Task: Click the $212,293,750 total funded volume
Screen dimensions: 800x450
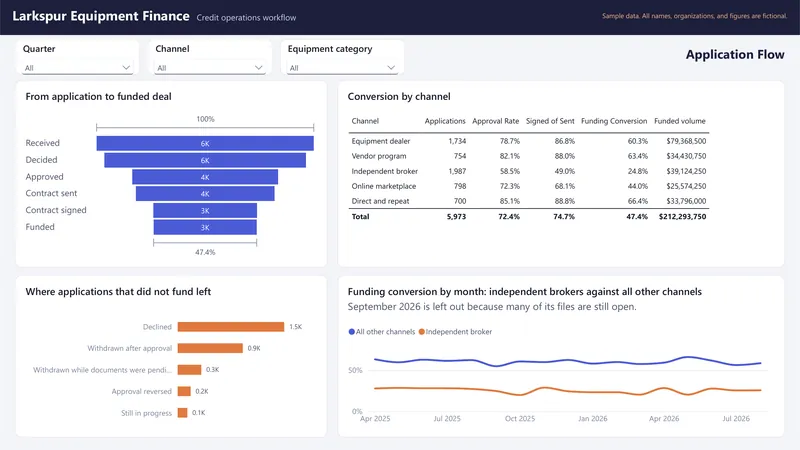Action: pyautogui.click(x=683, y=216)
